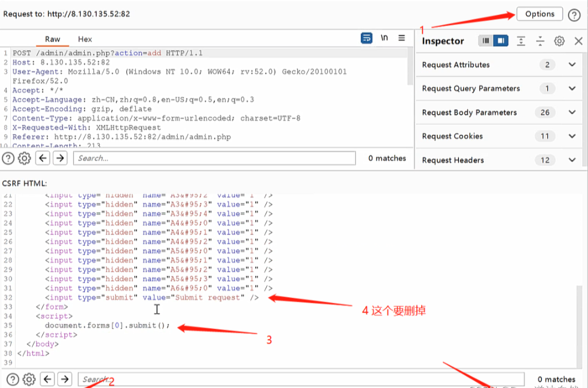Click the A4&#95;0 hidden input line
This screenshot has height=388, width=588.
pyautogui.click(x=159, y=223)
